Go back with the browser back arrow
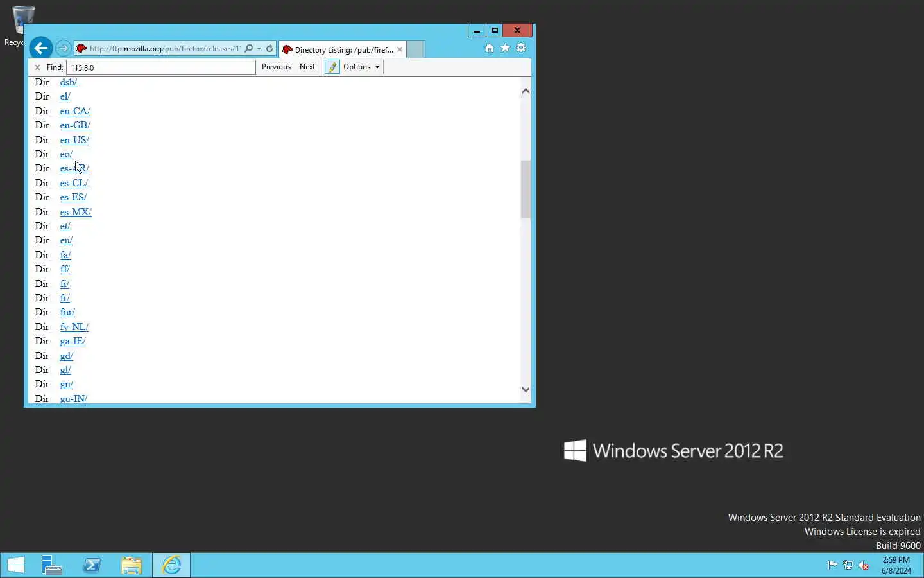Viewport: 924px width, 578px height. click(41, 48)
